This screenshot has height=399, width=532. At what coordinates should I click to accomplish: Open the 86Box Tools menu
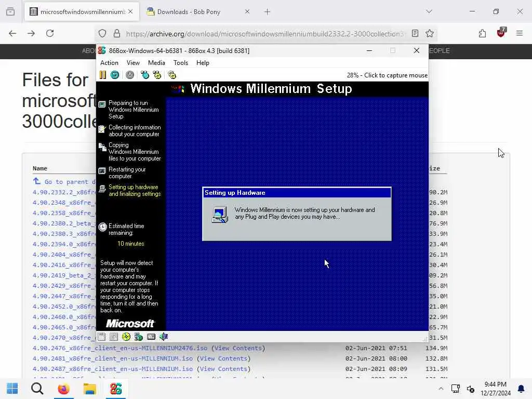pos(180,63)
